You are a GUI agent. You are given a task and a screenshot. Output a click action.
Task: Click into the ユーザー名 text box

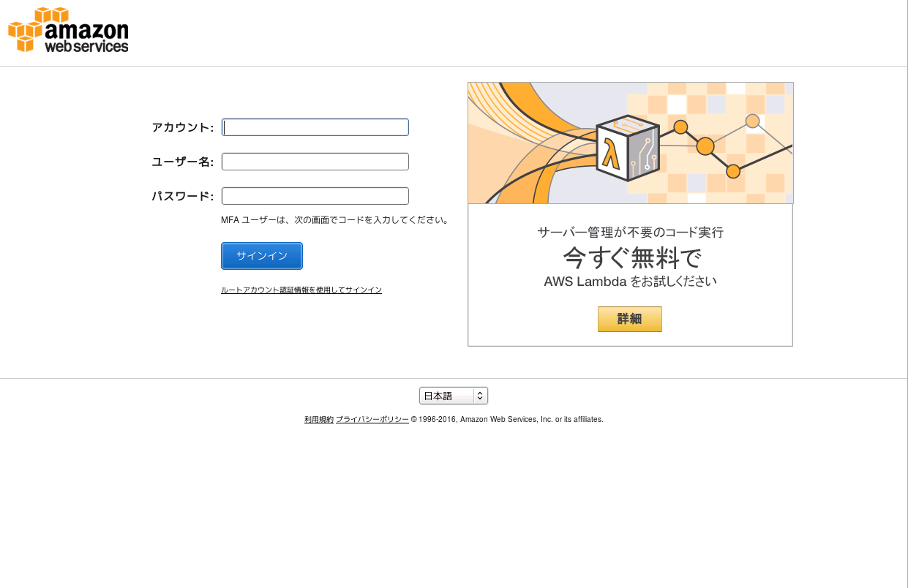point(315,162)
